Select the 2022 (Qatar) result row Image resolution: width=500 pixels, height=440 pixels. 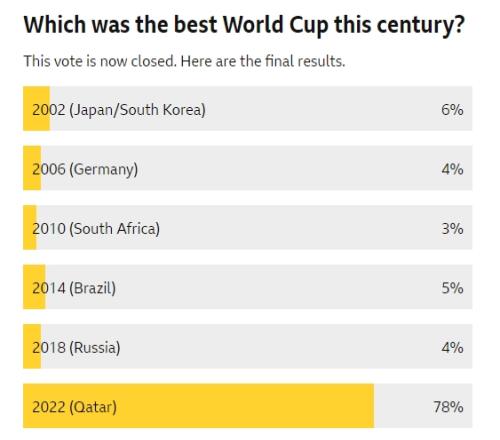coord(247,406)
